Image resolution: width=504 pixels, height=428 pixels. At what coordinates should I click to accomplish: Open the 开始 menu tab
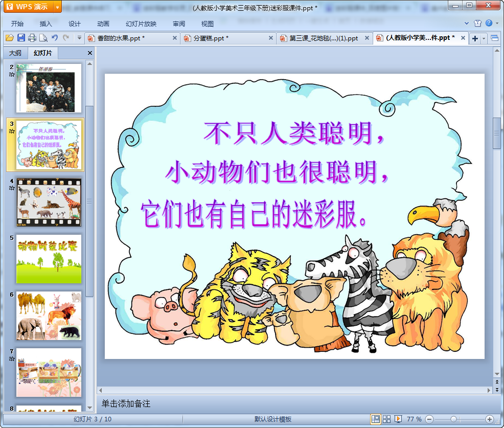click(17, 24)
